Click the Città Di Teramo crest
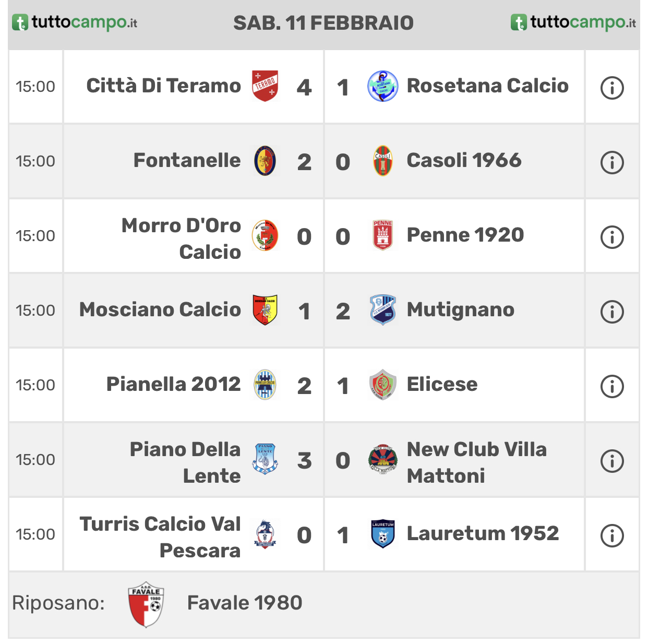 (x=265, y=86)
